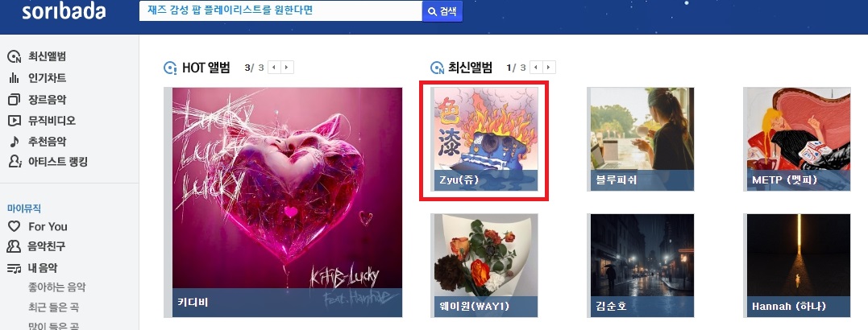Open the 음악친구 friends icon

(x=14, y=246)
